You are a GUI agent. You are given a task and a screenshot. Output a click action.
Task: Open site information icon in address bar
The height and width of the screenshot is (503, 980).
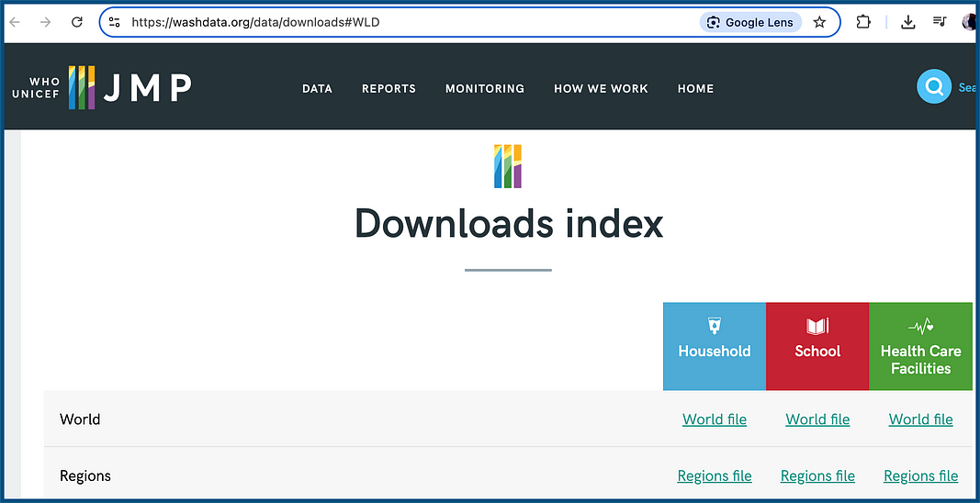point(115,23)
